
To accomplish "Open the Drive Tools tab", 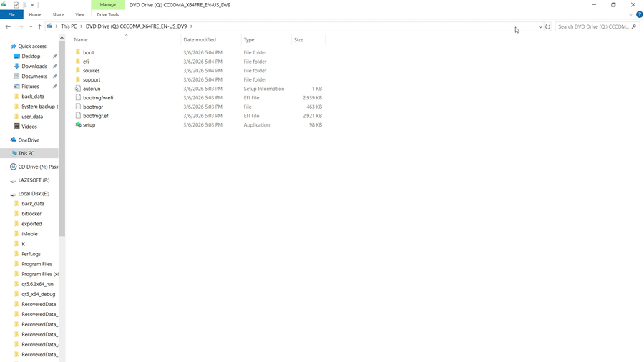I will (107, 14).
